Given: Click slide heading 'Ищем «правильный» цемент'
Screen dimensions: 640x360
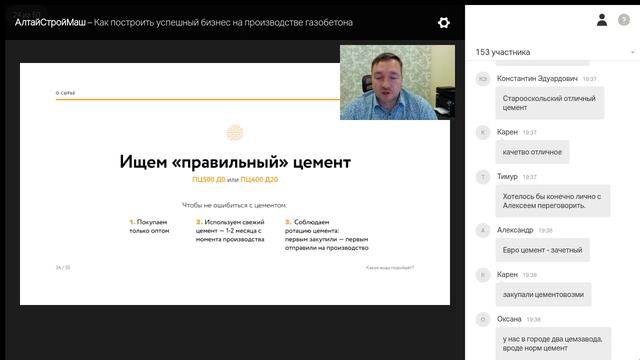Looking at the screenshot, I should [235, 162].
